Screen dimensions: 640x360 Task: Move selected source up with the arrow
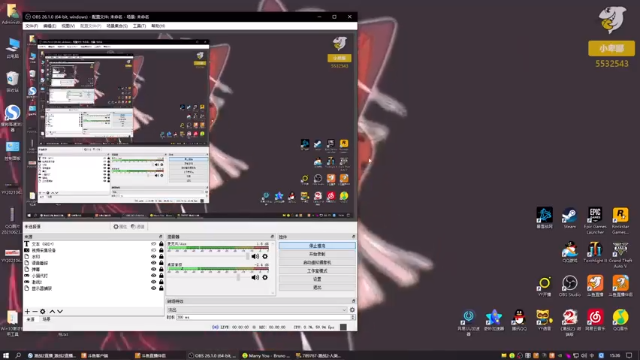(52, 311)
